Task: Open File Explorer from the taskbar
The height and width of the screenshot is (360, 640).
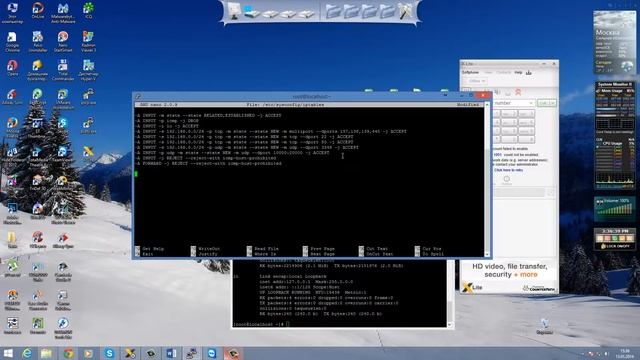Action: tap(46, 353)
